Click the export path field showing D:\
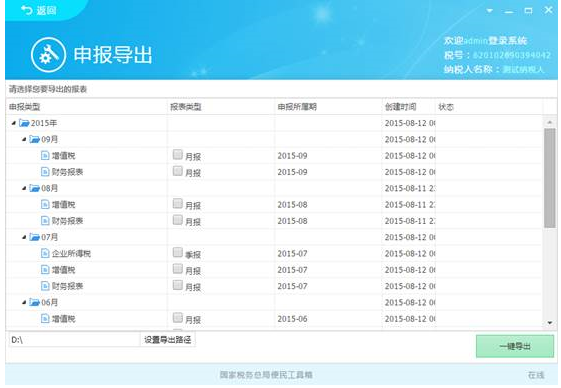The height and width of the screenshot is (388, 561). (x=74, y=340)
